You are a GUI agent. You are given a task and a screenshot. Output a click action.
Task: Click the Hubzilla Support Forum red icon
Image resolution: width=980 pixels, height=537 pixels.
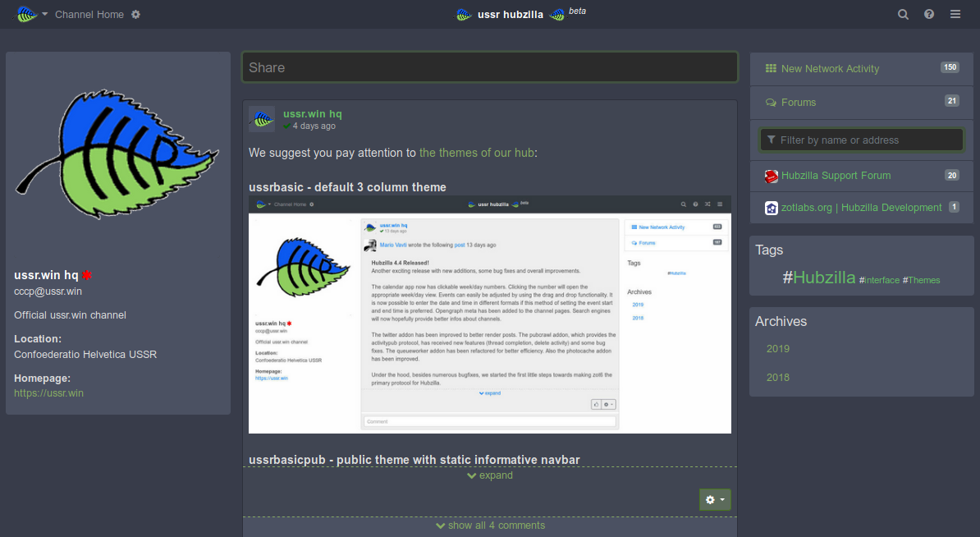click(x=772, y=176)
